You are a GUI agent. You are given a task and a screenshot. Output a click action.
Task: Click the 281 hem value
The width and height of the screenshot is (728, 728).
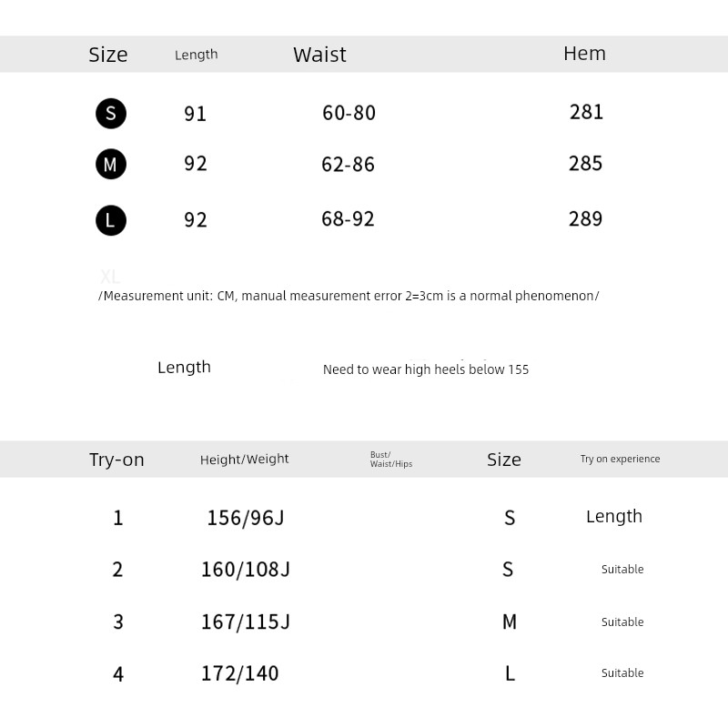586,112
